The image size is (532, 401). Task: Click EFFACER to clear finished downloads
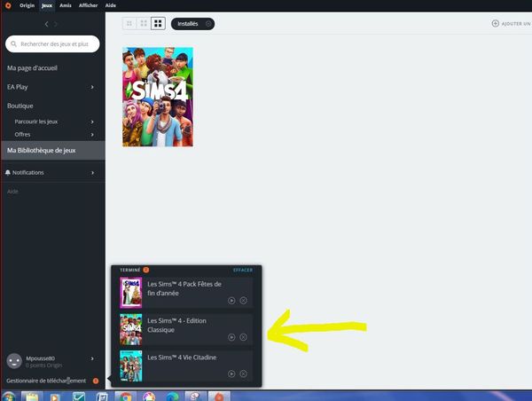point(242,270)
